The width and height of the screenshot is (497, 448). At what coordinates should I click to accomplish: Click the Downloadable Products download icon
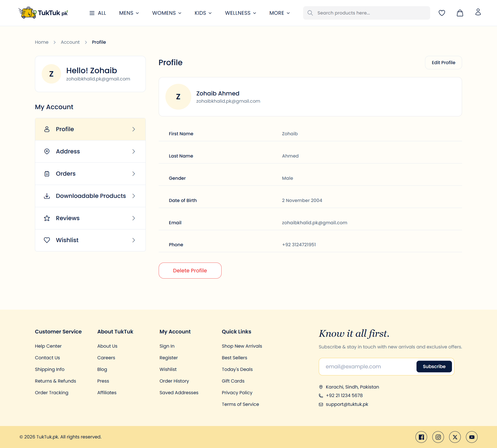[47, 196]
